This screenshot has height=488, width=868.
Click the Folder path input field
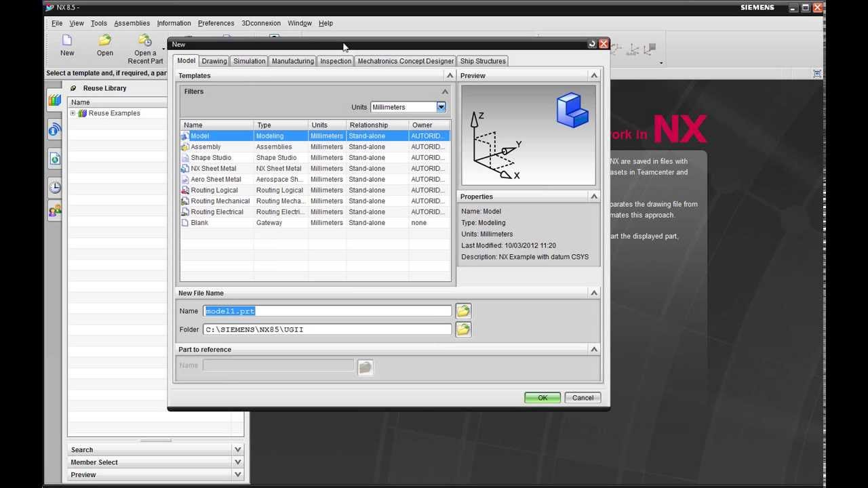click(x=328, y=329)
